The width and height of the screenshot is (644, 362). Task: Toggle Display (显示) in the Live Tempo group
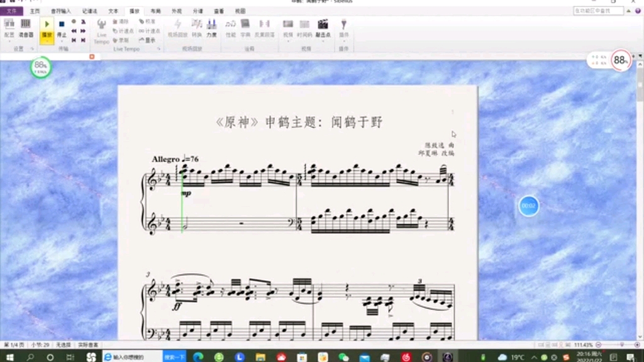(x=147, y=40)
